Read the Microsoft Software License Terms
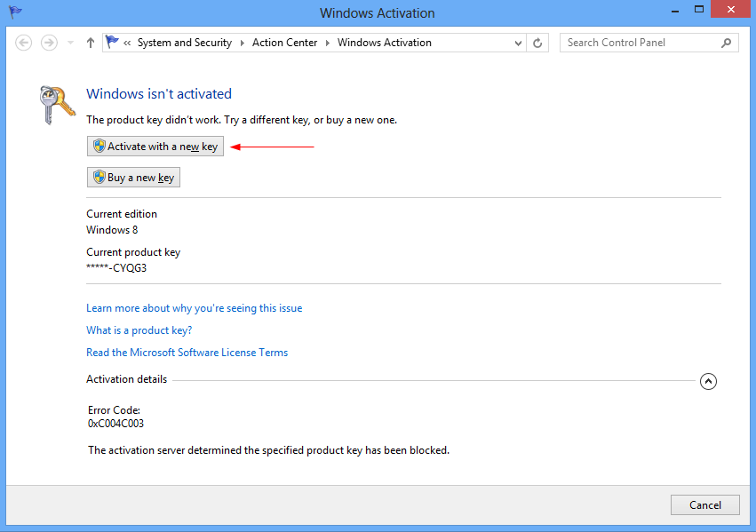This screenshot has height=532, width=756. [187, 352]
